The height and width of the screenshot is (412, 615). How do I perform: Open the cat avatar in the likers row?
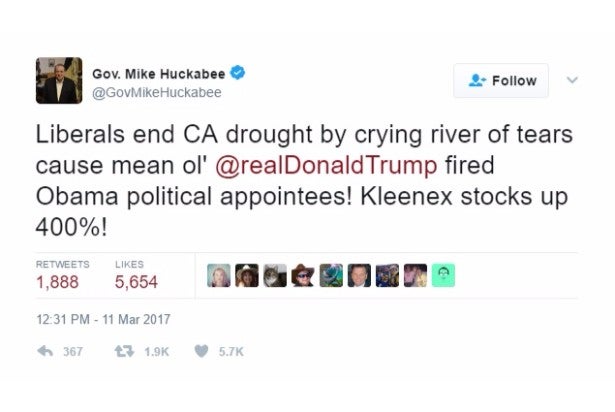(x=275, y=274)
